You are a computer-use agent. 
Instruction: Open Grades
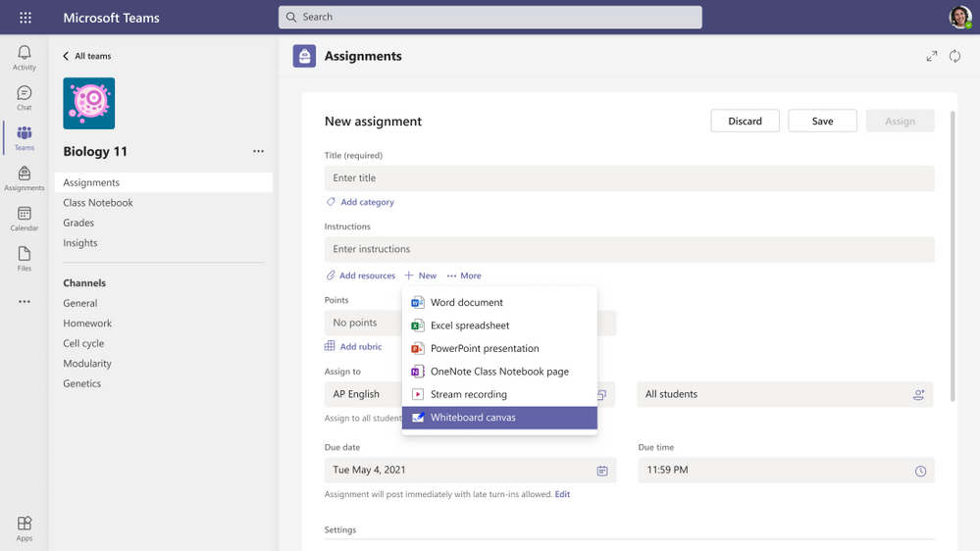click(78, 223)
